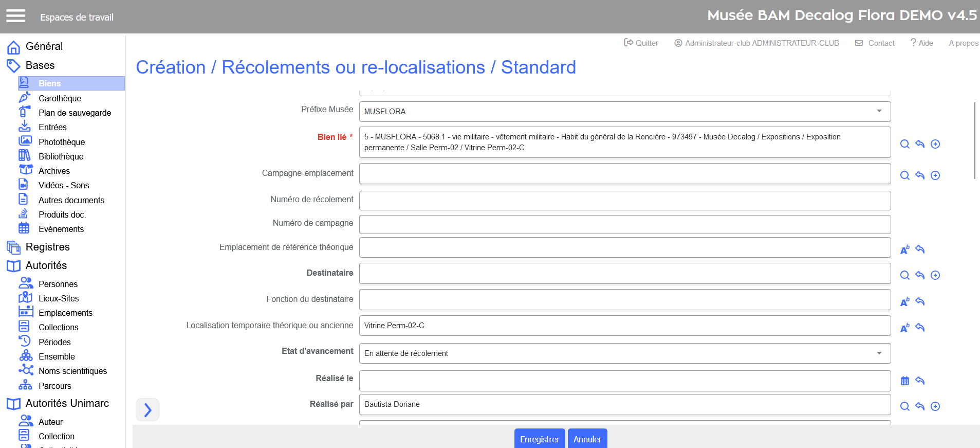This screenshot has height=448, width=980.
Task: Open the Etat d'avancement dropdown
Action: click(879, 353)
